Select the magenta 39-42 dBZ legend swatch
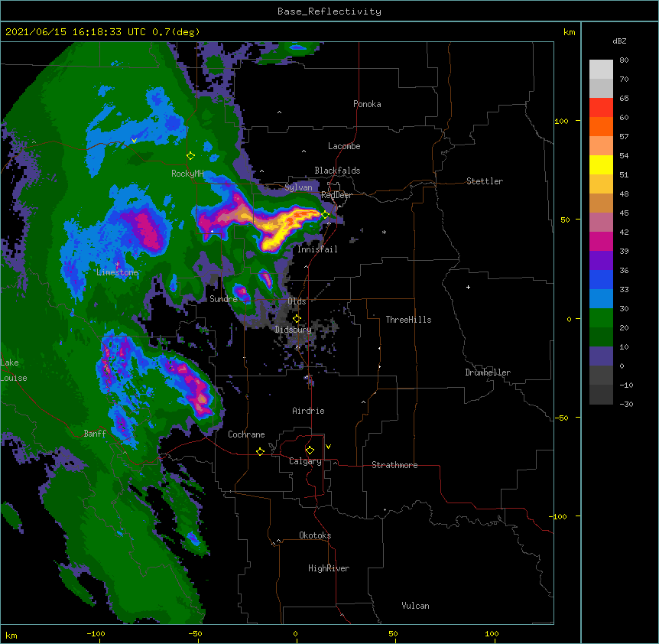This screenshot has height=644, width=659. (601, 241)
